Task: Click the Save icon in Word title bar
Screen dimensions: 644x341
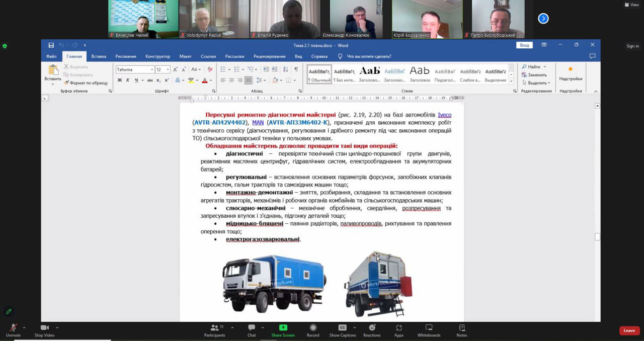Action: point(51,45)
